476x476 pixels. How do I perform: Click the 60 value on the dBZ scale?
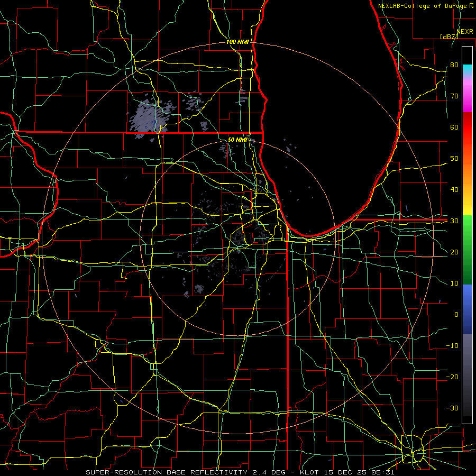(454, 127)
